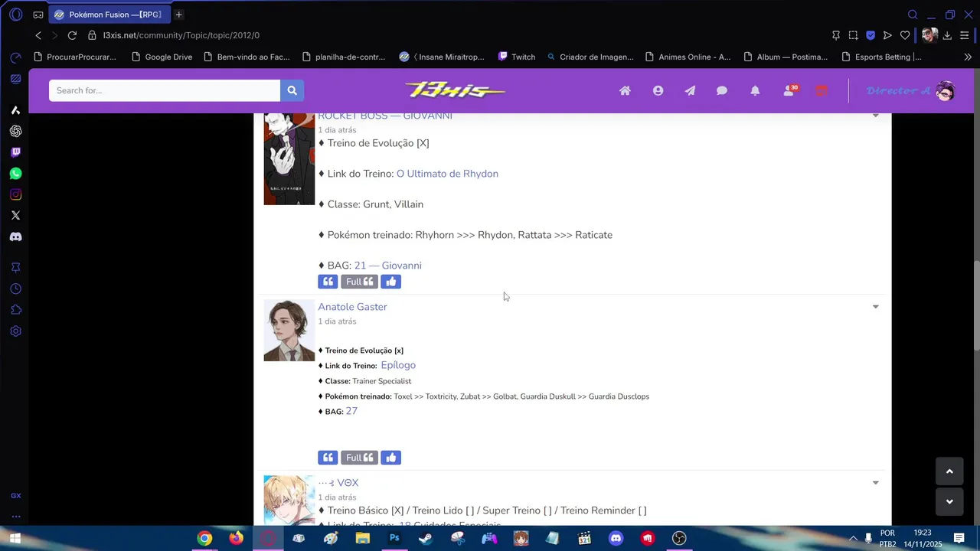Open browser downloads icon
Image resolution: width=980 pixels, height=551 pixels.
coord(947,35)
